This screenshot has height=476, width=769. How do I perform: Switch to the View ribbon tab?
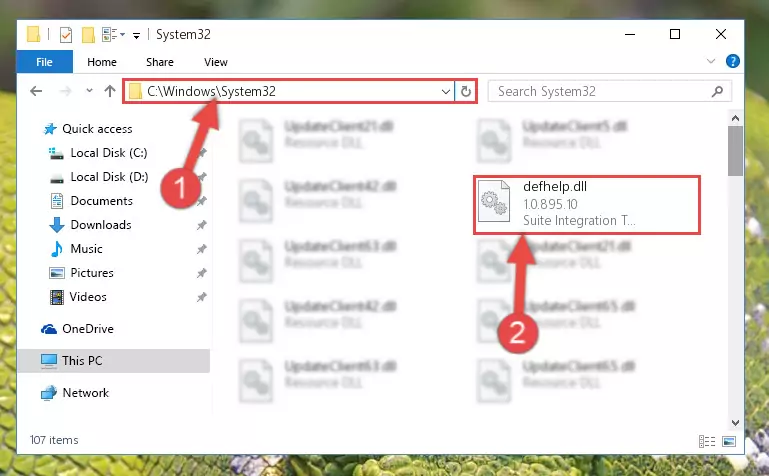point(216,62)
